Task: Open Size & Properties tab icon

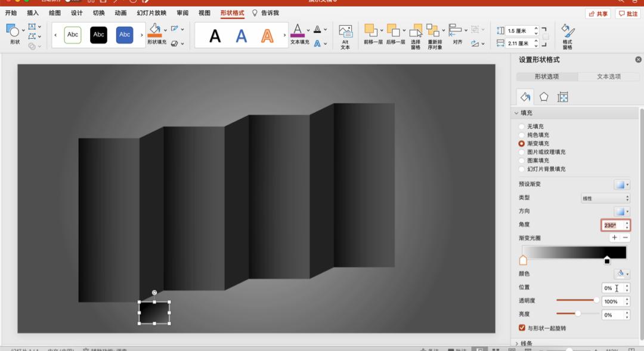Action: click(x=562, y=97)
